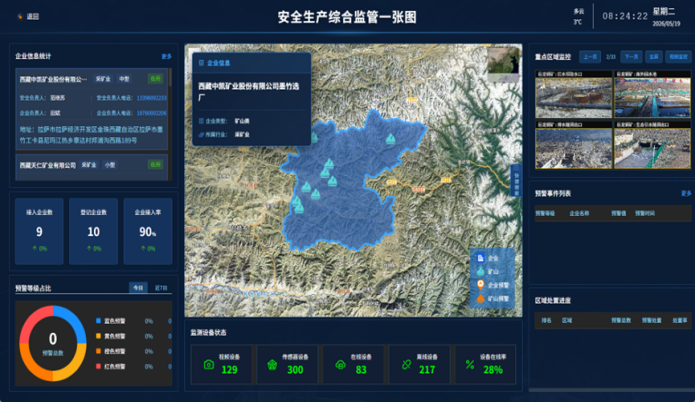Click the 返回 back arrow icon

(x=20, y=17)
